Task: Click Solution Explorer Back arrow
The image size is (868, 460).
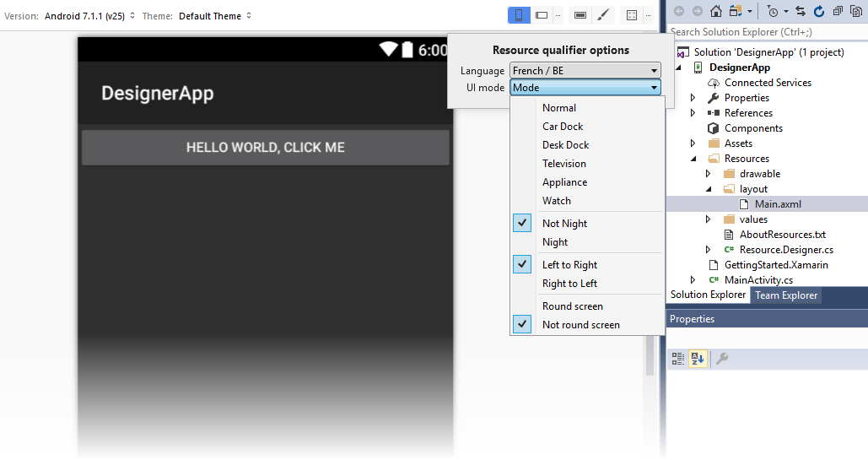Action: point(679,11)
